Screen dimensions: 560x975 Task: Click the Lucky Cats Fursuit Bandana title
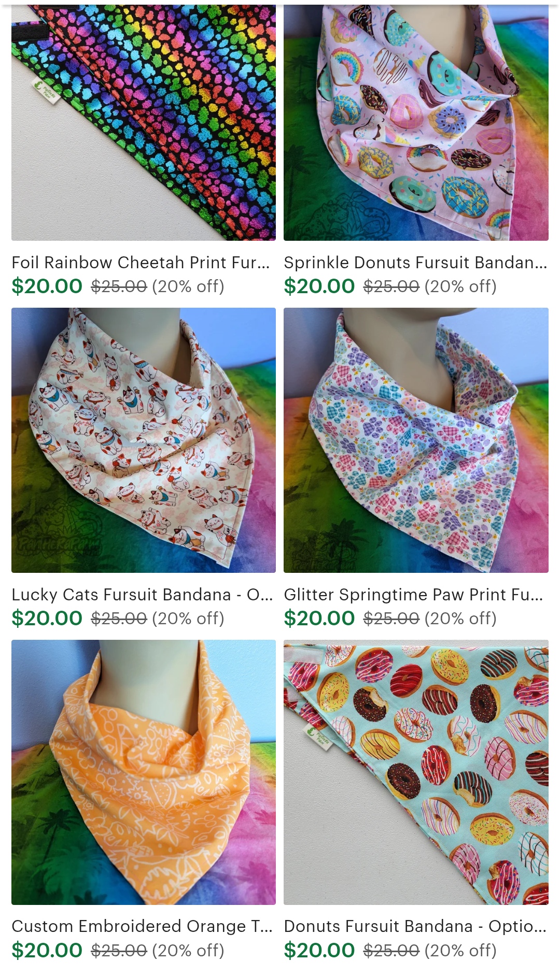(142, 595)
